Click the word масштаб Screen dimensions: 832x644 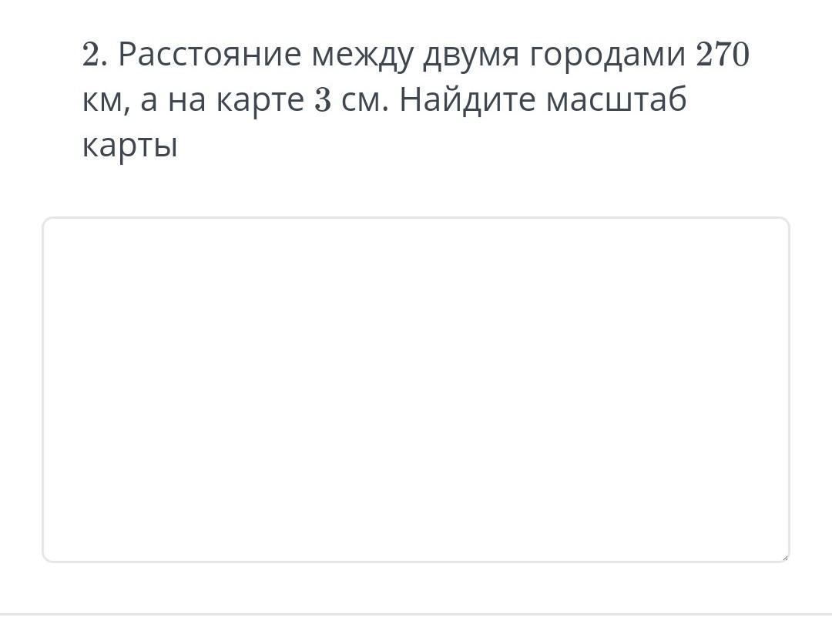pyautogui.click(x=616, y=101)
